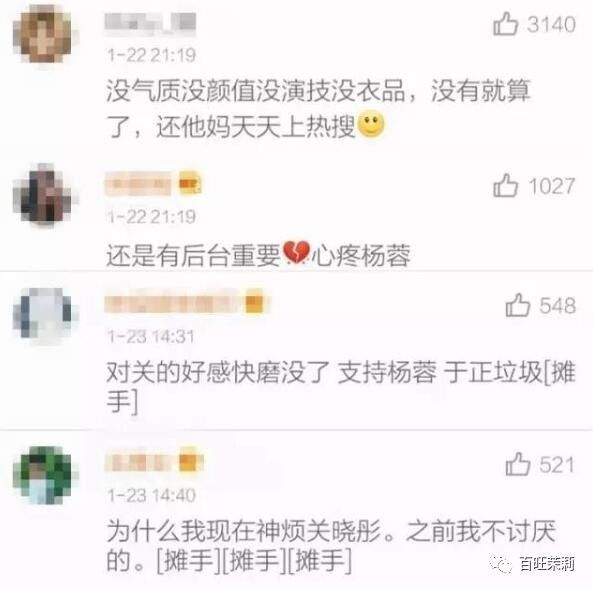Like the comment with 1027 likes
The width and height of the screenshot is (593, 589).
pos(505,185)
